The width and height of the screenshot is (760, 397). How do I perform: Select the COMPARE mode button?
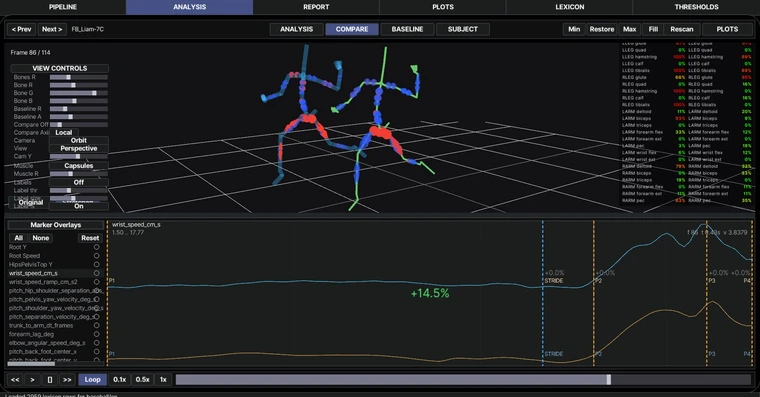click(x=352, y=29)
